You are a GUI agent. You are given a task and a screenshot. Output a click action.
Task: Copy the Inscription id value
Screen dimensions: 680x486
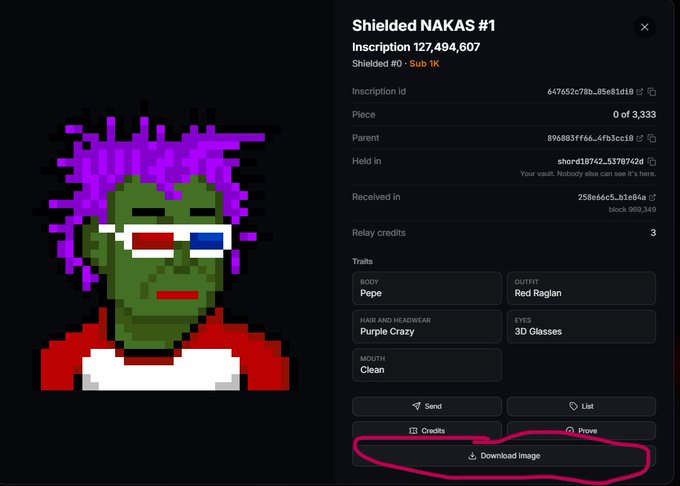tap(651, 92)
